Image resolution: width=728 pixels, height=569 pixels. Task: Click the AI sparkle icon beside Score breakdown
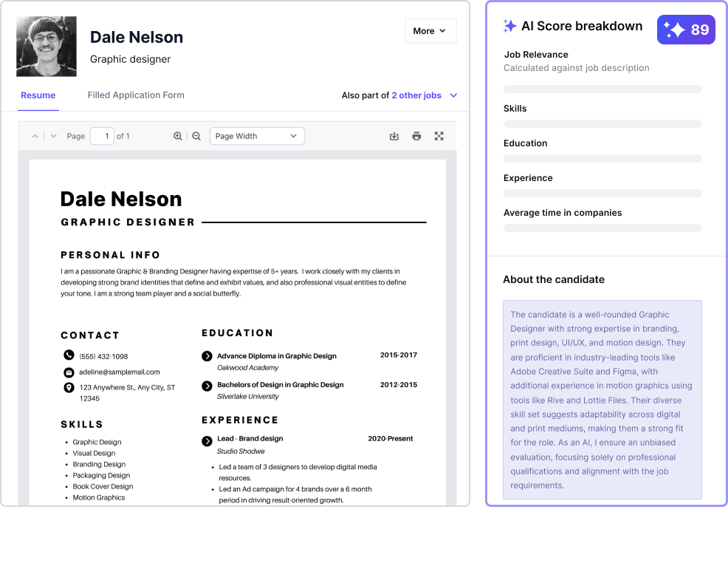coord(509,26)
